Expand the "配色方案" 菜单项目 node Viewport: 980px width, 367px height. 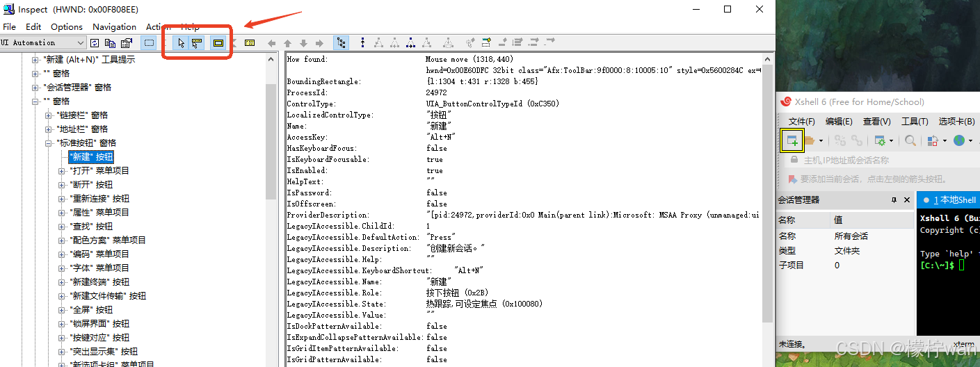(62, 240)
